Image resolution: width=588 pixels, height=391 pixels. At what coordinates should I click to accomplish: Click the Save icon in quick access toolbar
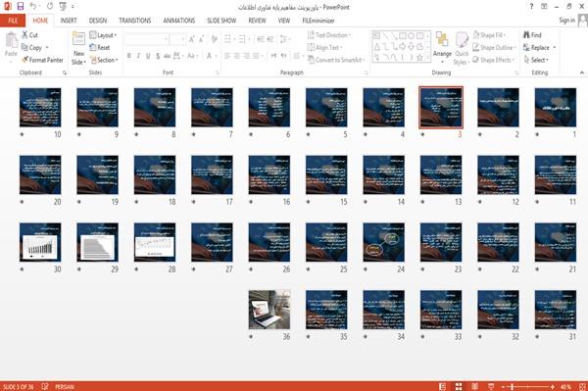(21, 6)
